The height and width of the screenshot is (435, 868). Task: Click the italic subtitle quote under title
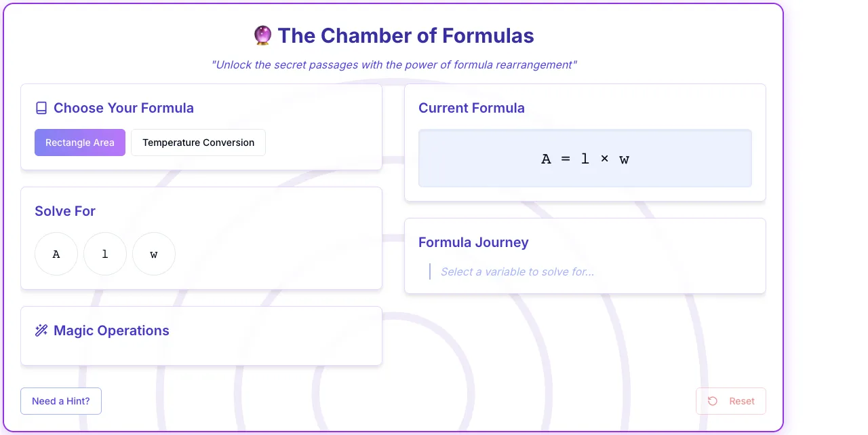(x=394, y=65)
